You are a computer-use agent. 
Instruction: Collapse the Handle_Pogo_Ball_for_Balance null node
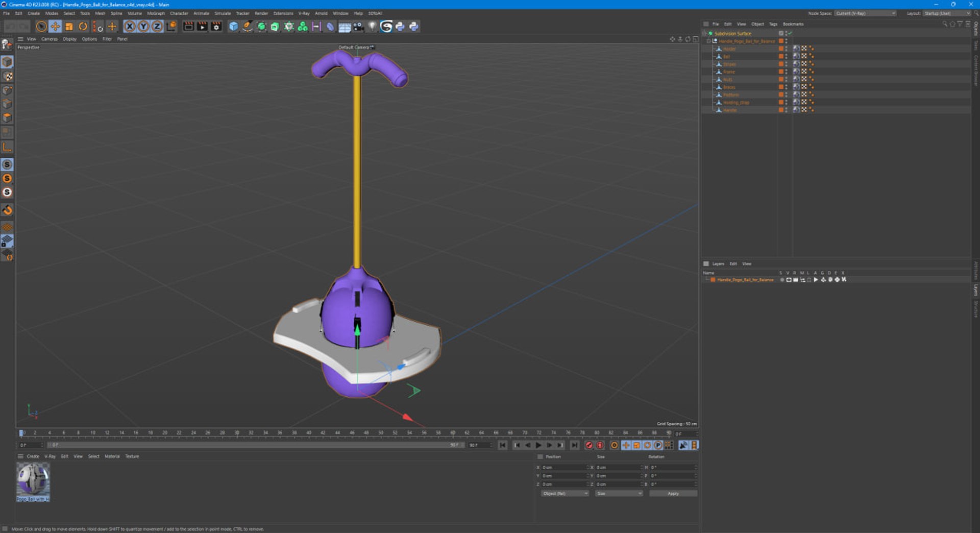coord(708,41)
